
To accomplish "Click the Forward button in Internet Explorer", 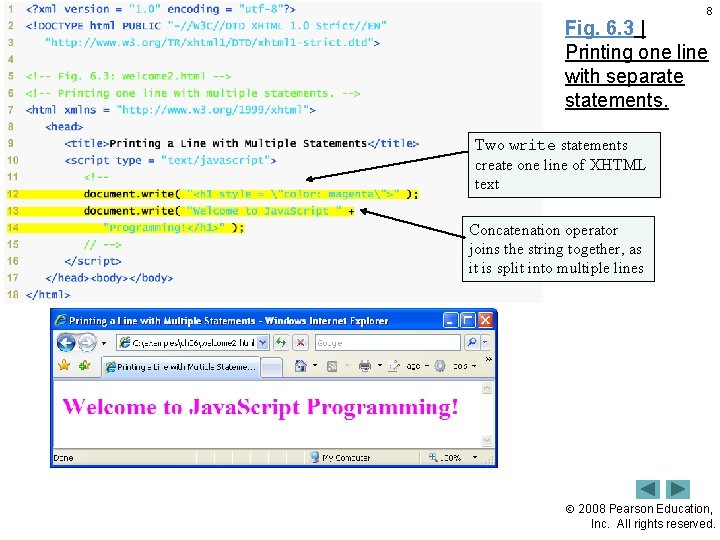I will click(87, 343).
